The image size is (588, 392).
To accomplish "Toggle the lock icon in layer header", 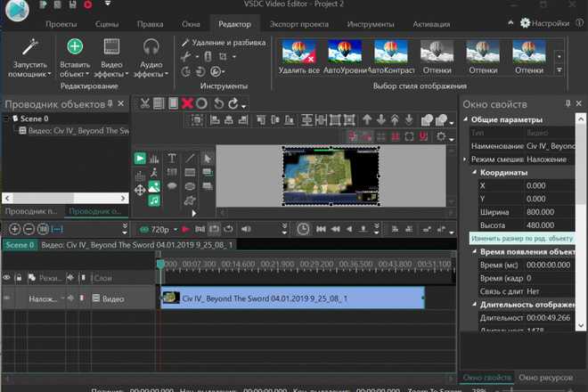I will (19, 278).
